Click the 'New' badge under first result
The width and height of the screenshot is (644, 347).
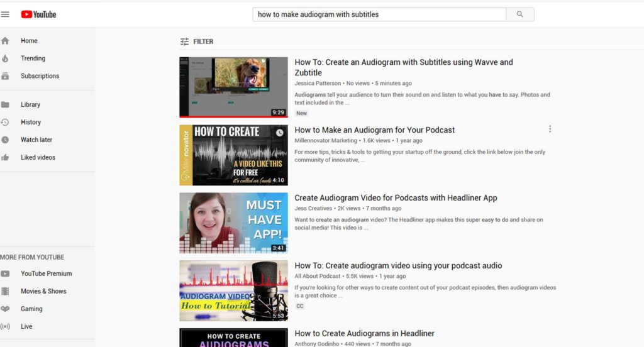301,113
